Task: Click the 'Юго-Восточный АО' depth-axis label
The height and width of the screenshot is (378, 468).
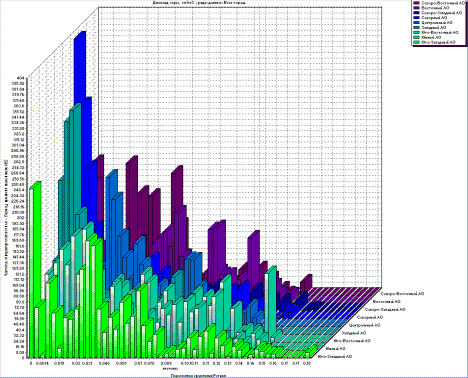Action: [x=352, y=341]
